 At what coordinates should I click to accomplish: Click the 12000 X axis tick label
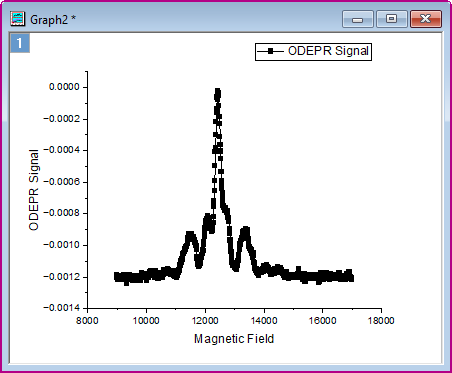tap(205, 321)
